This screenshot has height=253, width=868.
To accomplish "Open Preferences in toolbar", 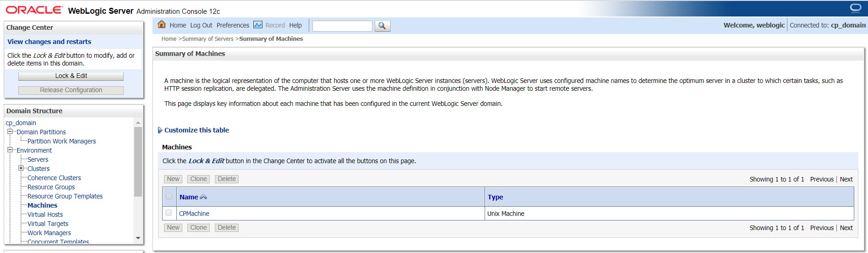I will pyautogui.click(x=233, y=25).
